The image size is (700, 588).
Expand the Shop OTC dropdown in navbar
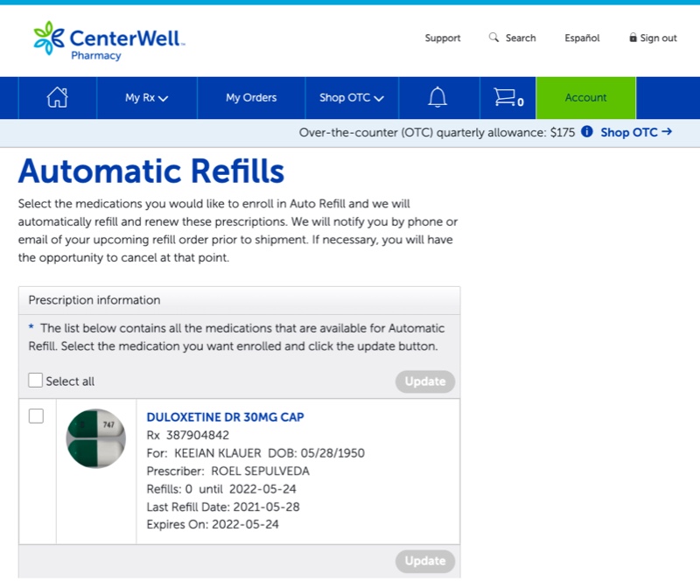(x=352, y=98)
